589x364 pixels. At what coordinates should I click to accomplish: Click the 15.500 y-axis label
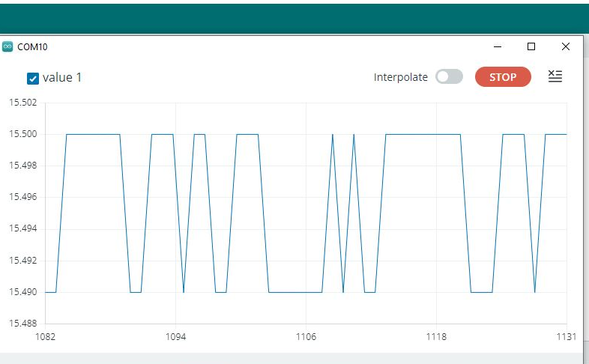pyautogui.click(x=23, y=134)
